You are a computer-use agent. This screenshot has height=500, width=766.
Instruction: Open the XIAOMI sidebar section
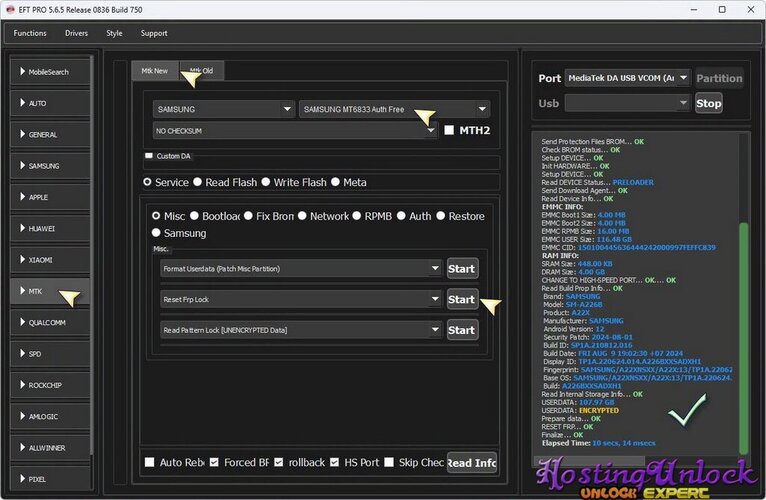pyautogui.click(x=50, y=260)
